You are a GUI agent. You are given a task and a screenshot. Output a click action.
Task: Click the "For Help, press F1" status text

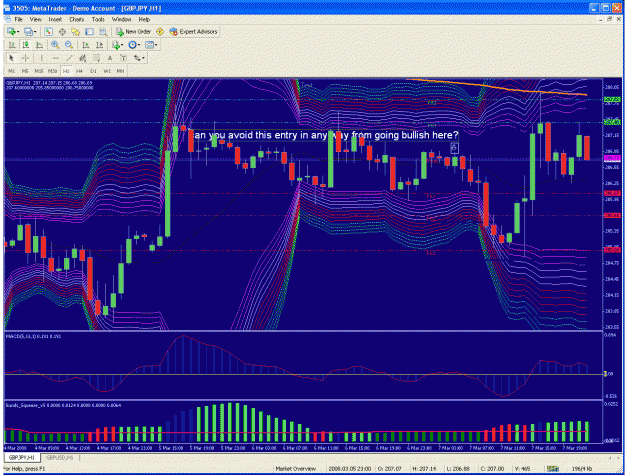click(24, 469)
